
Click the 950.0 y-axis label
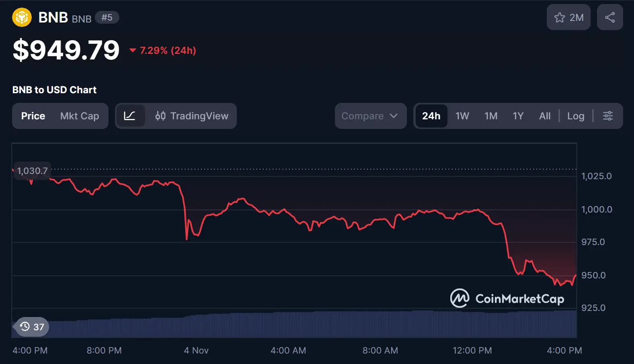593,275
